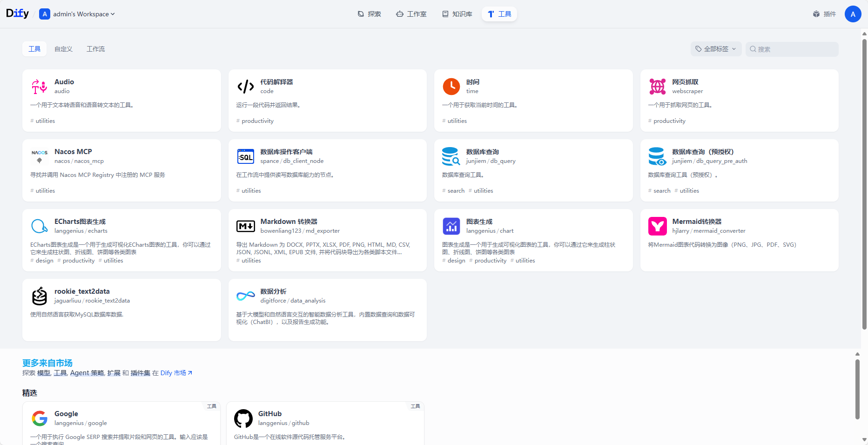The image size is (868, 445).
Task: Open the 数据库查询 search tool icon
Action: click(451, 156)
